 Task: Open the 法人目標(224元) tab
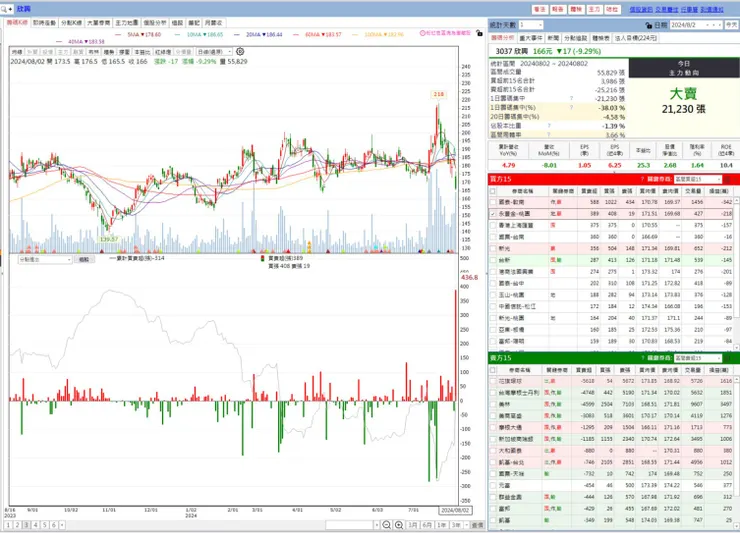pos(635,38)
